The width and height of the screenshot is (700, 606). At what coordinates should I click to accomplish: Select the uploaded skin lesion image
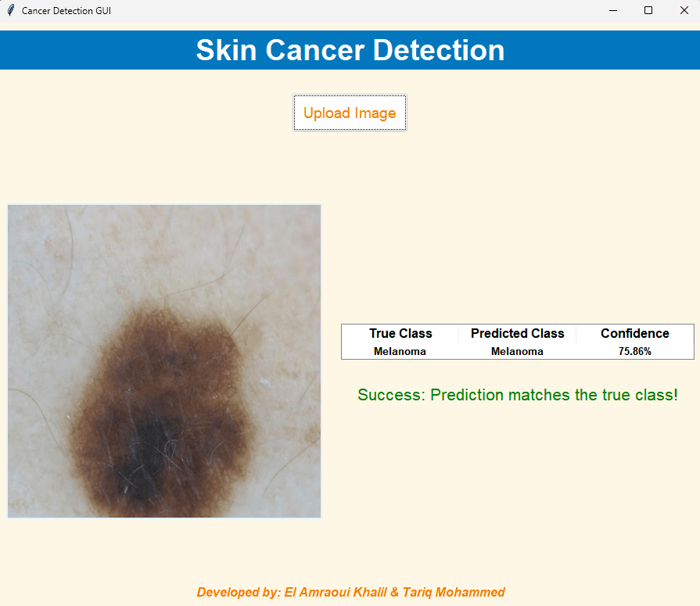click(x=164, y=361)
